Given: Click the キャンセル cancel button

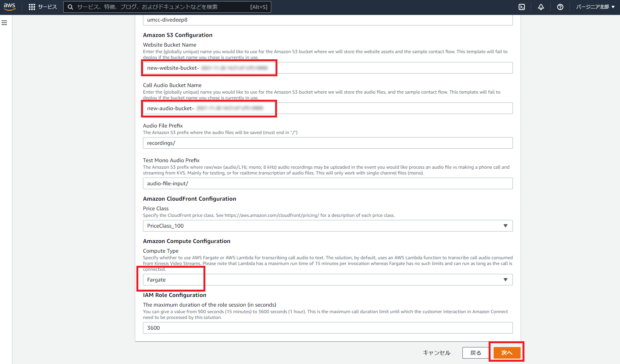Looking at the screenshot, I should [437, 353].
